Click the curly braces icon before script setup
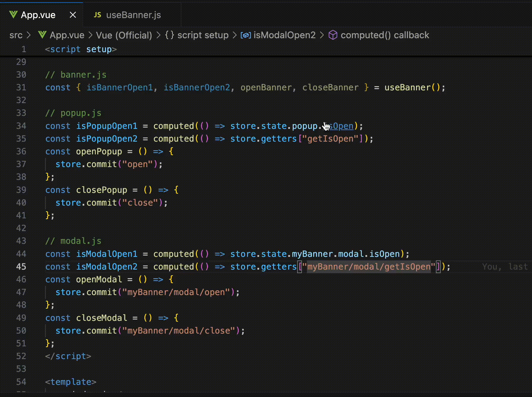Image resolution: width=532 pixels, height=397 pixels. point(169,35)
